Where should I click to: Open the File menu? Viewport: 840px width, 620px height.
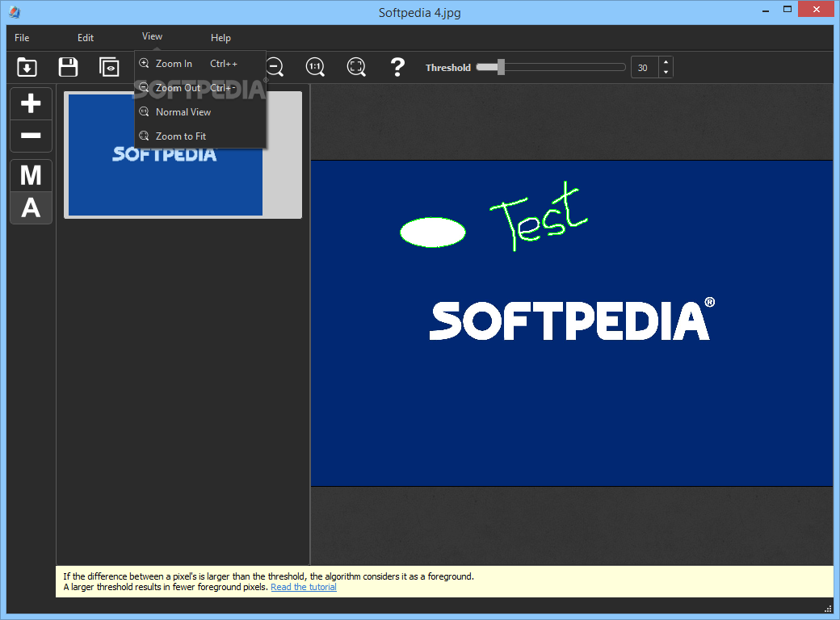click(22, 37)
